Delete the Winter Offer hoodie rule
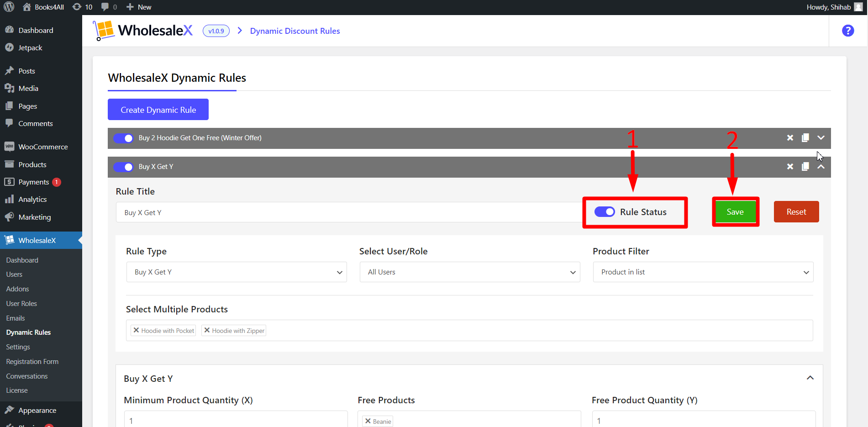 (790, 138)
